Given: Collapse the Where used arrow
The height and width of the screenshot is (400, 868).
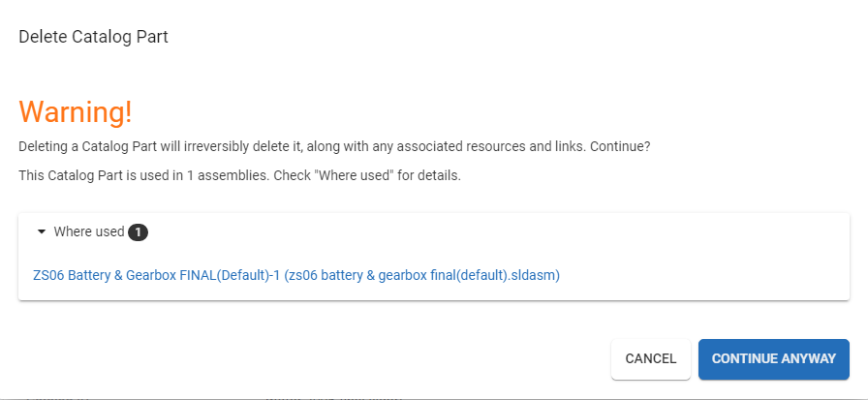Looking at the screenshot, I should [42, 232].
